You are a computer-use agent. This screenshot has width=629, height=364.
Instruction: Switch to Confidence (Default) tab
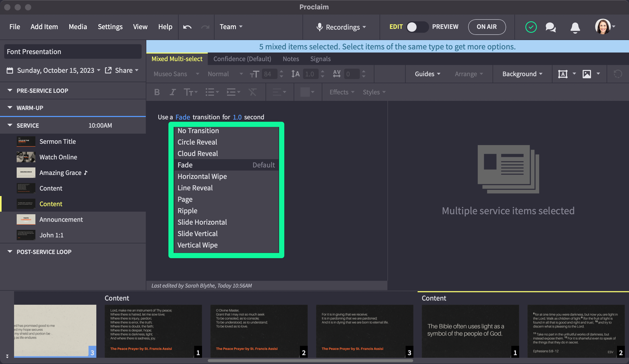pos(242,59)
